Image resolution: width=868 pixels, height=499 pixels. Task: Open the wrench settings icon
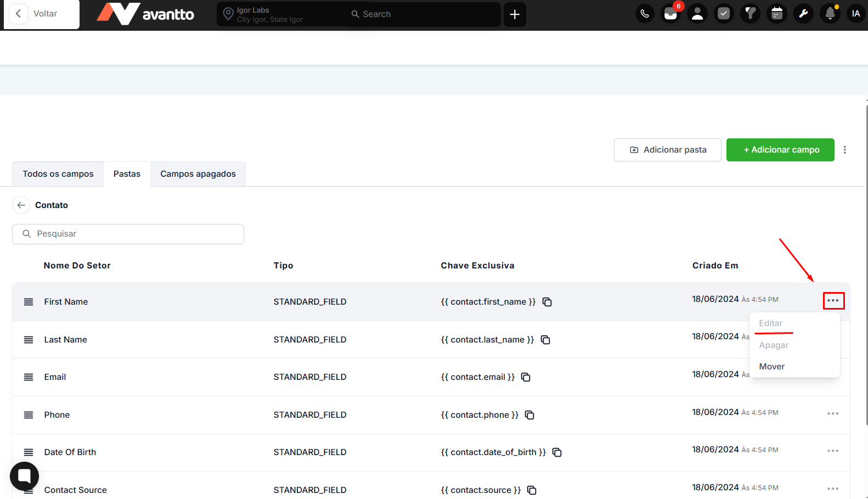coord(803,14)
